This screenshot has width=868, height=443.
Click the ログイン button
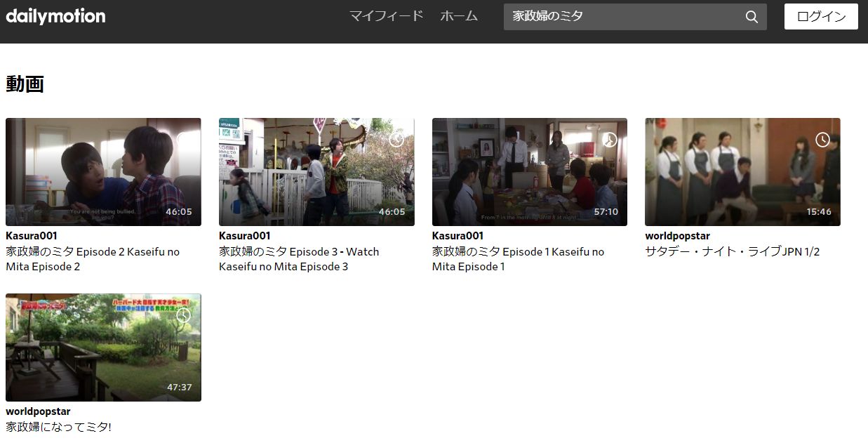[x=821, y=17]
